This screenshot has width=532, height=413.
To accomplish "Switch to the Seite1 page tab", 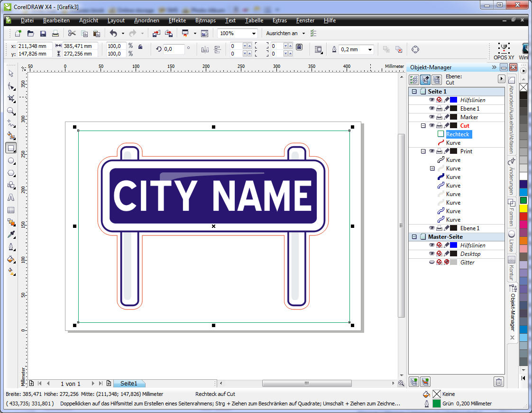I will [x=129, y=384].
